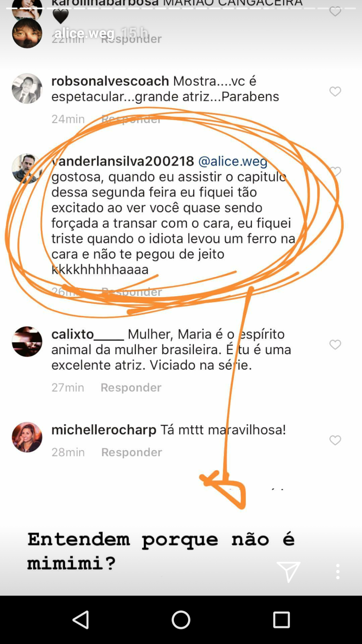Open alice.weg story profile picture
Viewport: 362px width, 644px height.
click(x=27, y=33)
